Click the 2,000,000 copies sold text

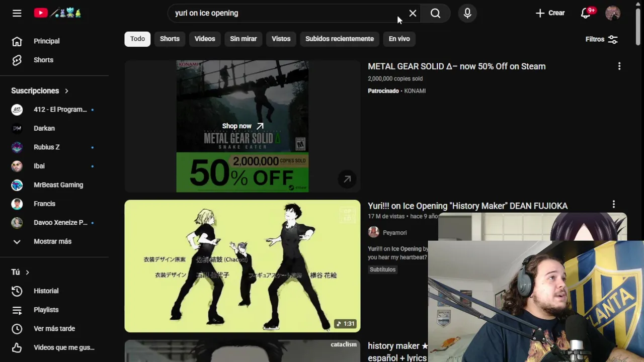tap(395, 79)
